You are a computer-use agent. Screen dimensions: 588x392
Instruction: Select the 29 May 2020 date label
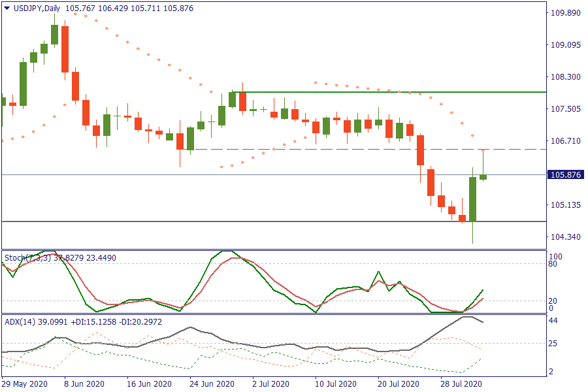click(24, 384)
